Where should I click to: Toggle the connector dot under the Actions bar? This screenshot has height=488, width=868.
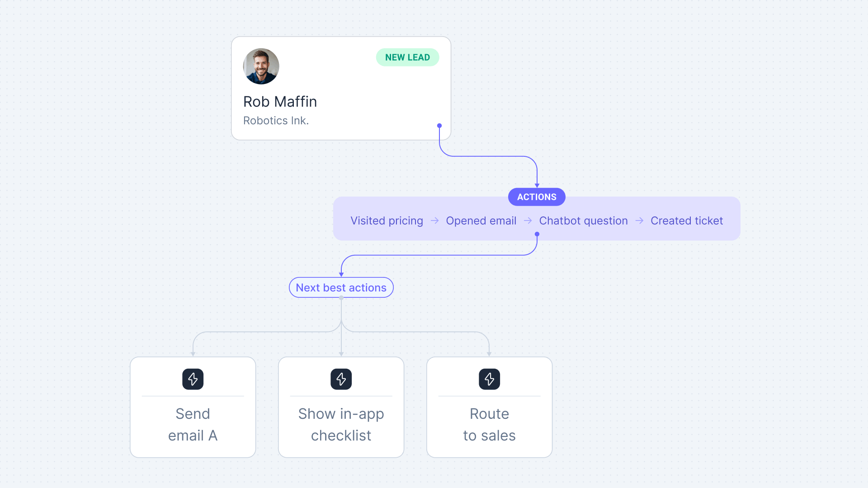click(537, 234)
